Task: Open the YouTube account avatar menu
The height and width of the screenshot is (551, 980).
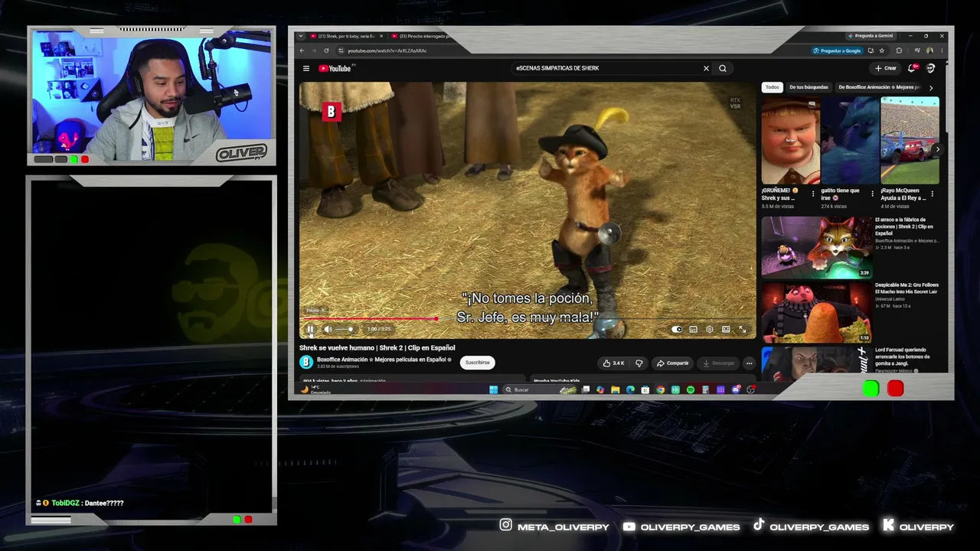Action: point(931,68)
